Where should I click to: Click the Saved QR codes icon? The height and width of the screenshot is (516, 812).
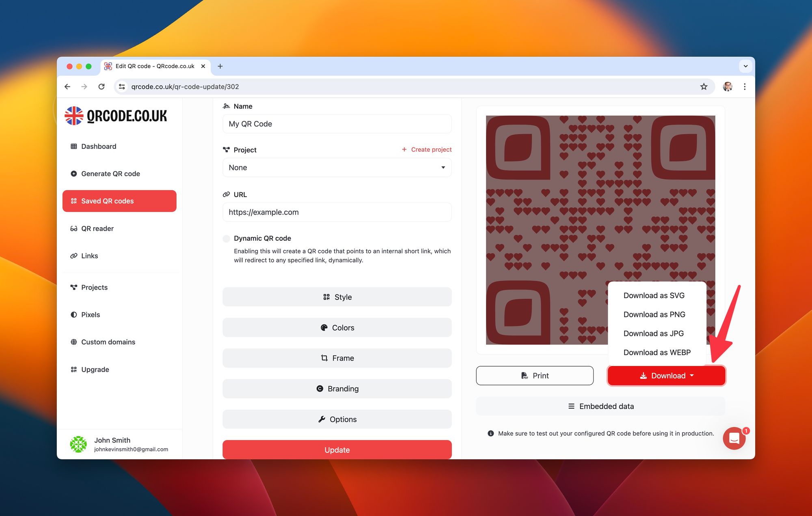pos(73,200)
